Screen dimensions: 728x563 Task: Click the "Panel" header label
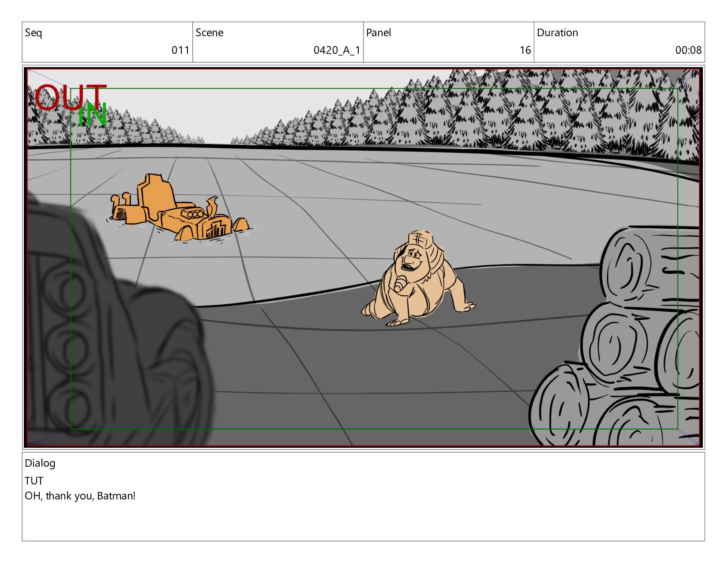pos(379,33)
